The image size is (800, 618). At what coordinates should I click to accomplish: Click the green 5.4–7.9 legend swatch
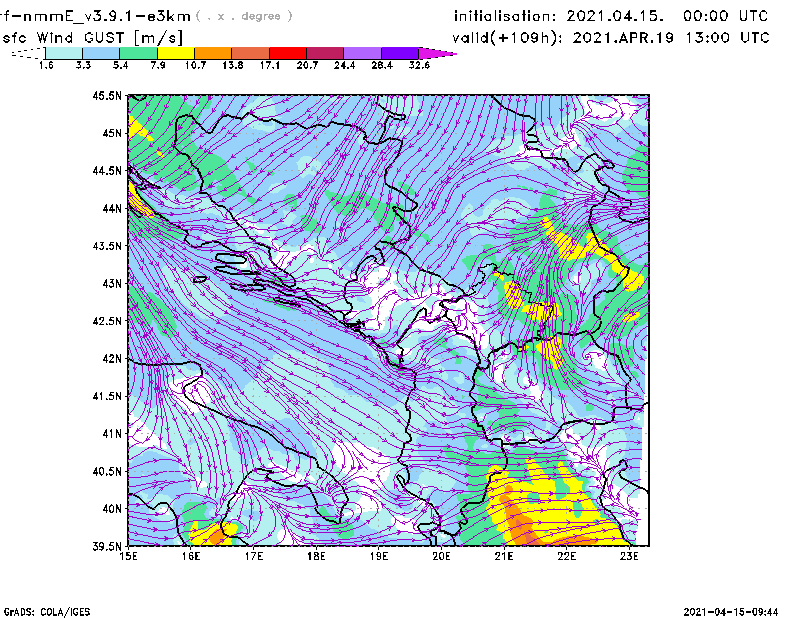[x=138, y=53]
